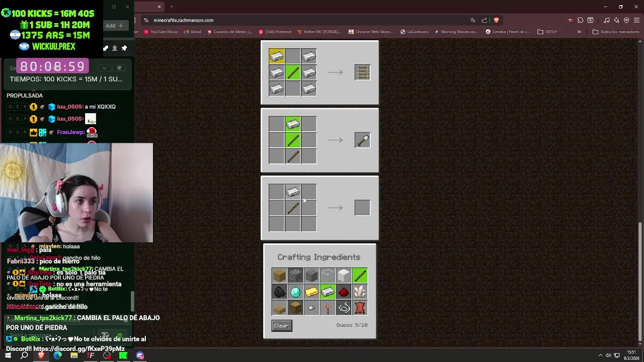Click page vertical scrollbar
The image size is (644, 362).
tap(640, 282)
